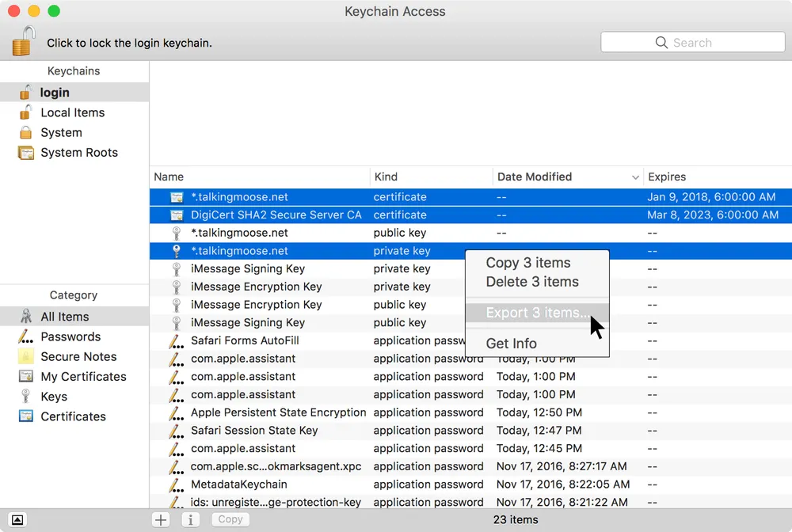The width and height of the screenshot is (792, 532).
Task: Click Expires date Mar 8, 2023 cell
Action: 713,215
